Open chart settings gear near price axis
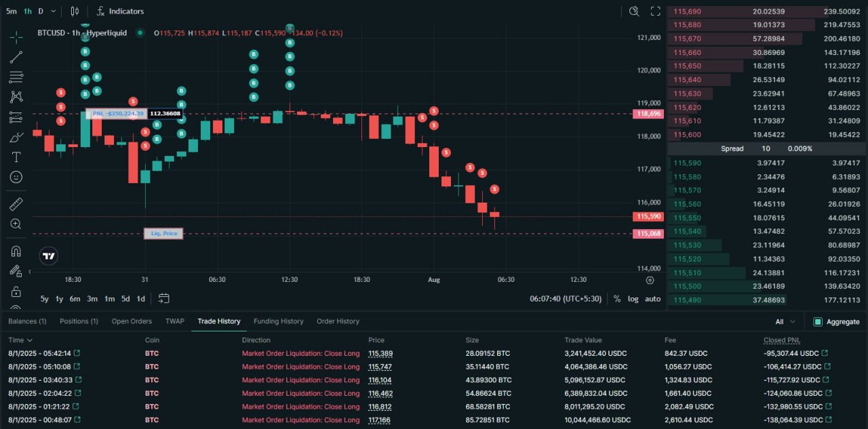868x429 pixels. point(650,279)
